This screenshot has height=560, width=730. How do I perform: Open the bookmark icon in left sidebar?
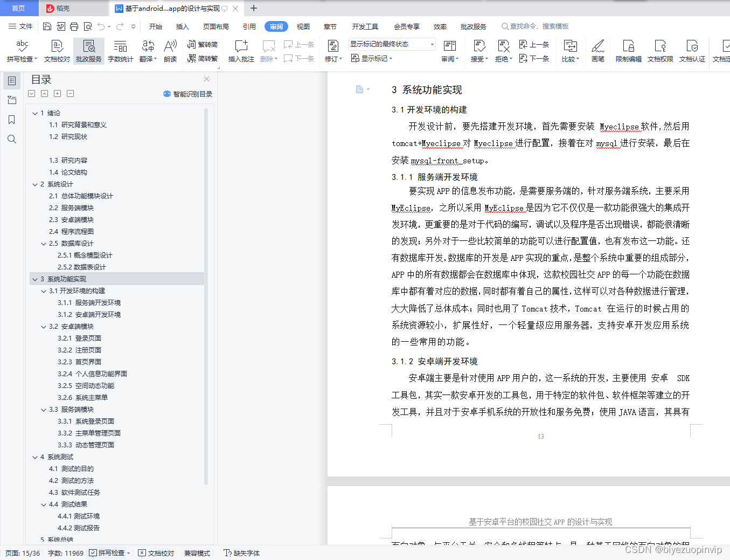12,120
